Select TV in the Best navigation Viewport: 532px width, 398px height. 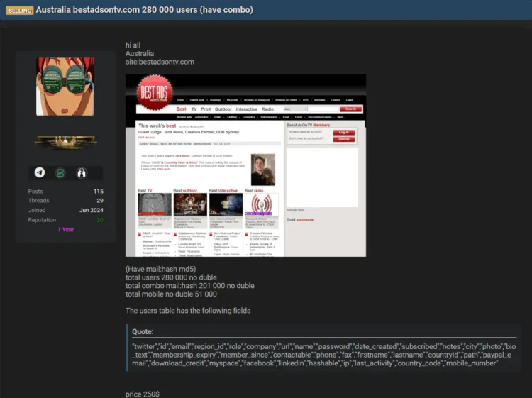pos(194,109)
